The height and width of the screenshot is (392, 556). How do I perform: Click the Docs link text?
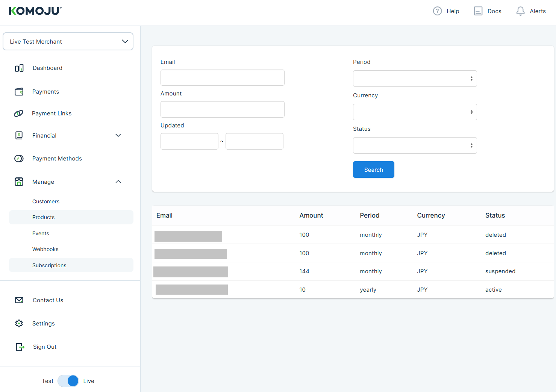[x=494, y=11]
